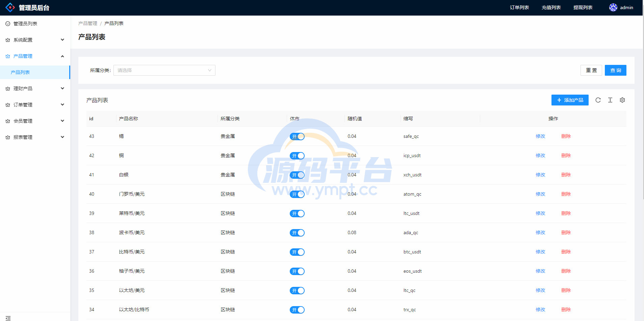This screenshot has width=644, height=321.
Task: Open 充值列表 in top navigation
Action: point(551,7)
